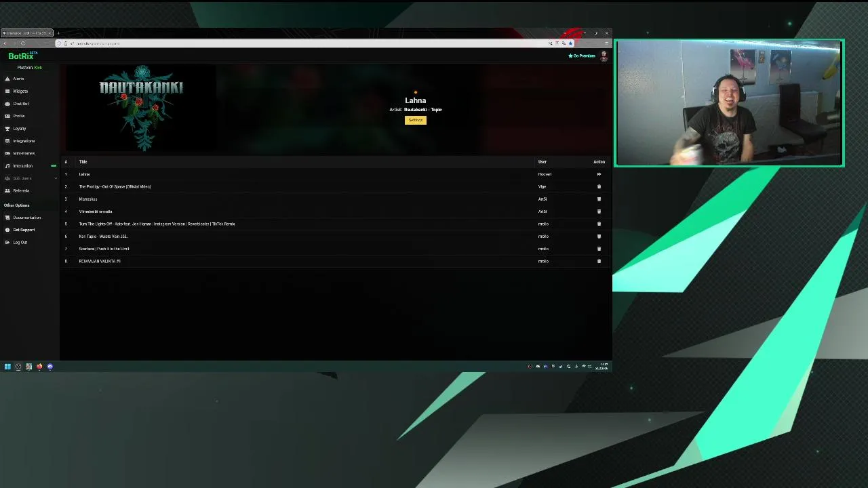Open the Alerts sidebar item
Screen dimensions: 868x488
(x=18, y=79)
